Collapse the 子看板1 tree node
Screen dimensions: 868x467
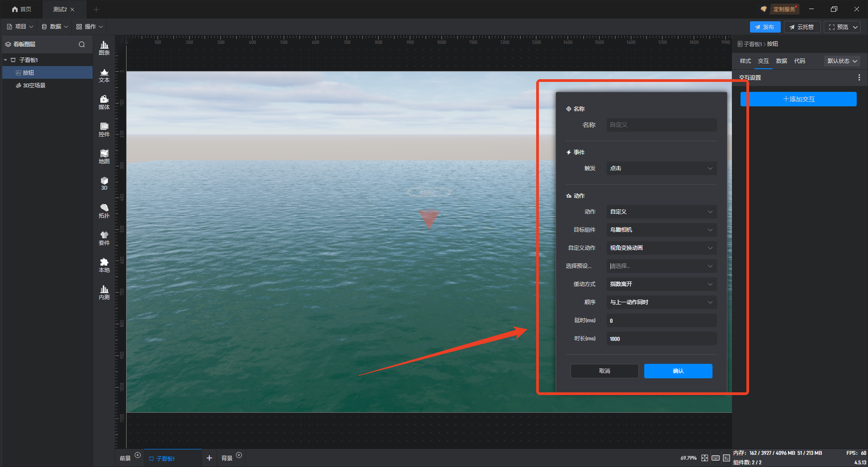click(x=5, y=60)
